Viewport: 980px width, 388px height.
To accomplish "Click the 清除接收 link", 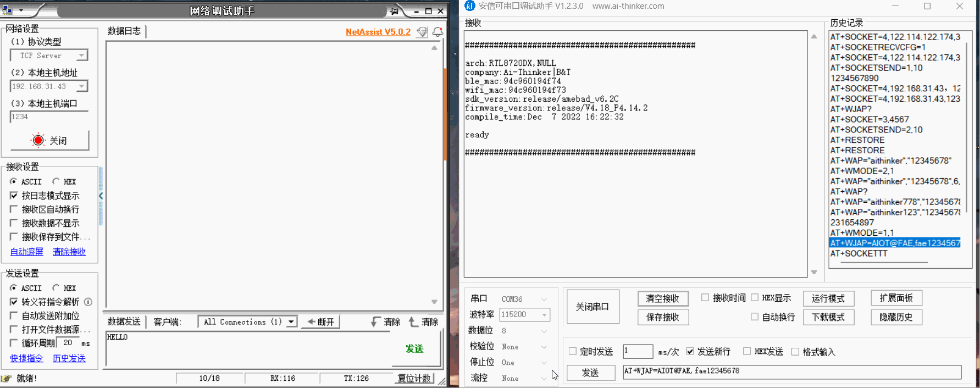I will 69,252.
